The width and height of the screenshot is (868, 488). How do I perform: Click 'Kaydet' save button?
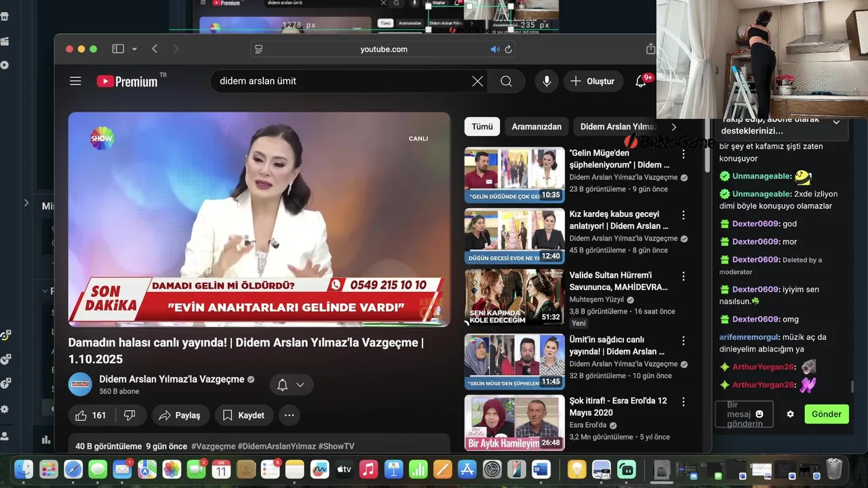coord(244,415)
